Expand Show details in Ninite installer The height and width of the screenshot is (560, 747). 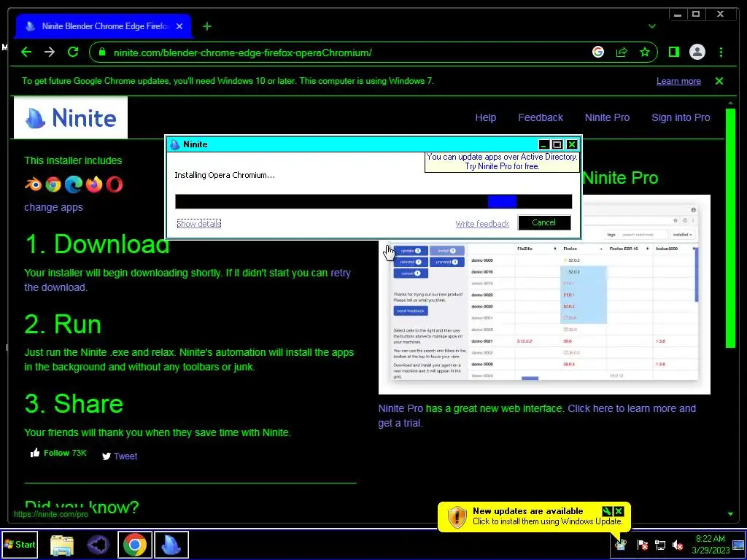click(198, 223)
